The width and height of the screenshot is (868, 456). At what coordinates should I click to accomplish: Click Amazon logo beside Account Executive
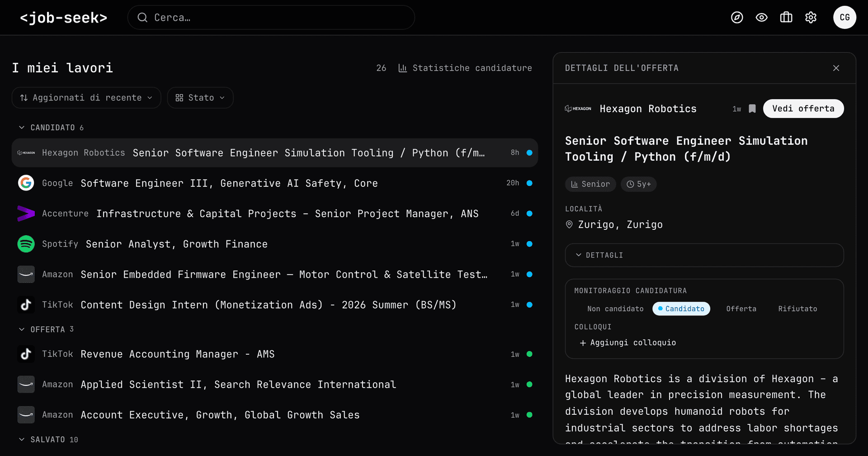coord(26,414)
